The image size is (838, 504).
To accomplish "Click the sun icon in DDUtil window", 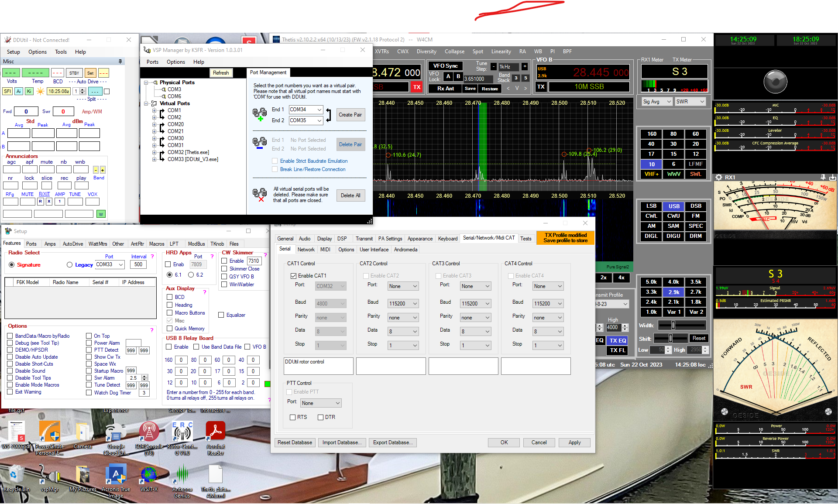I will pos(41,91).
